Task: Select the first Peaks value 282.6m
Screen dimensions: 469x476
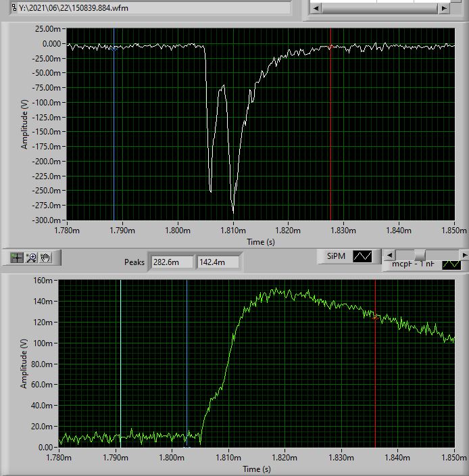Action: coord(172,262)
